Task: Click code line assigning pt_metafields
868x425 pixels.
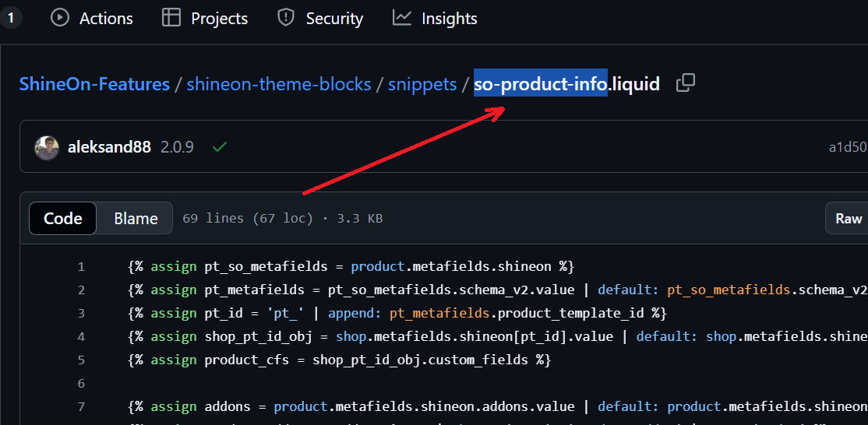Action: pyautogui.click(x=498, y=290)
